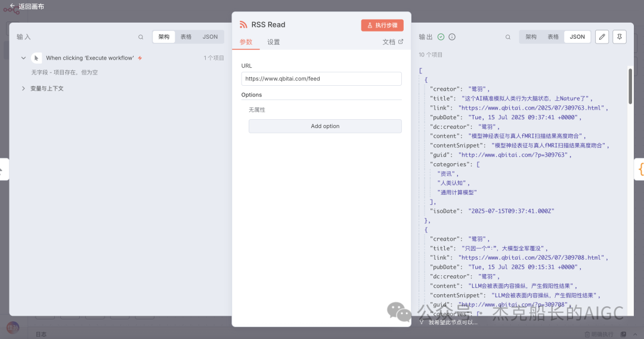This screenshot has height=339, width=644.
Task: Click the lightning bolt icon after Execute workflow
Action: [x=140, y=58]
